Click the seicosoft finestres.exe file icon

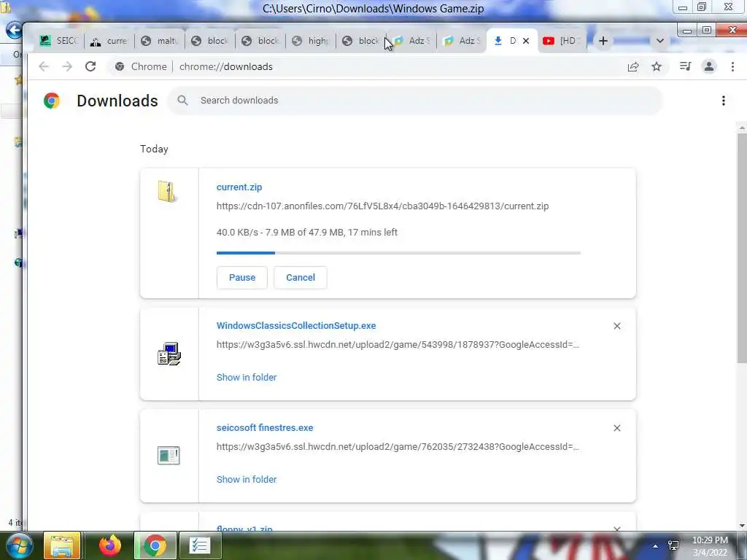[x=169, y=455]
